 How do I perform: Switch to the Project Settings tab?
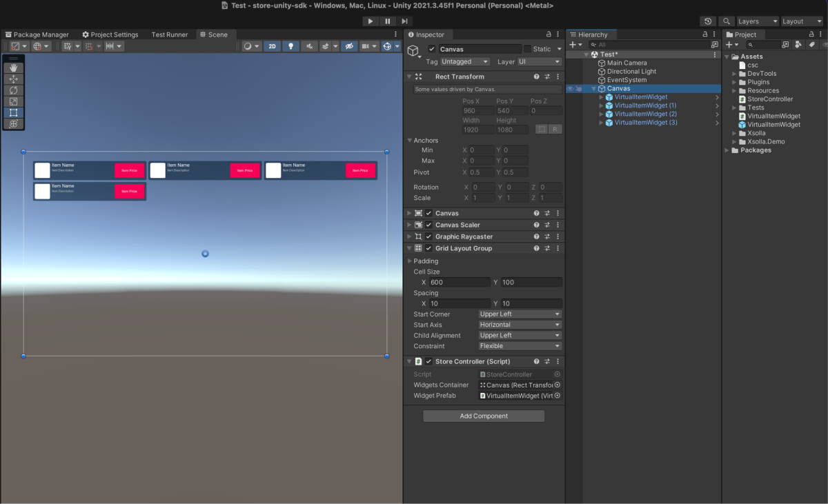click(x=110, y=34)
